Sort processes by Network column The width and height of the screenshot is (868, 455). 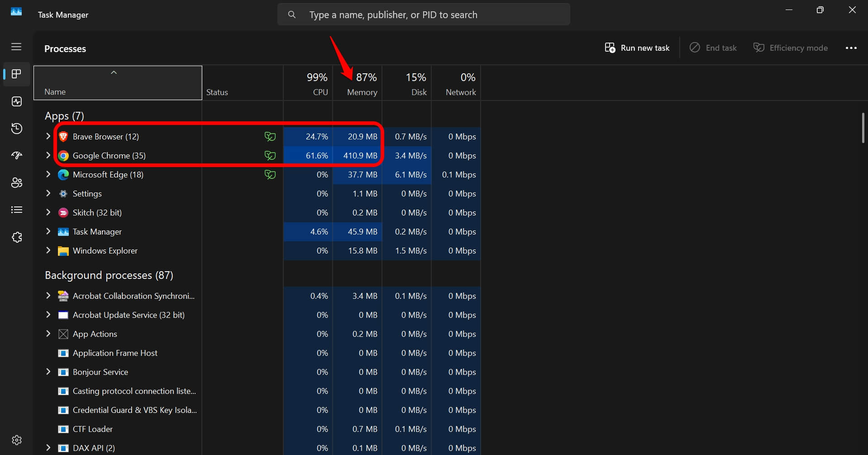tap(456, 83)
